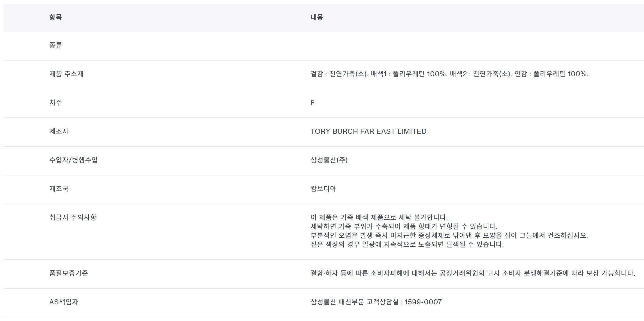Click the 제조자 row label
The height and width of the screenshot is (321, 644).
click(x=59, y=131)
